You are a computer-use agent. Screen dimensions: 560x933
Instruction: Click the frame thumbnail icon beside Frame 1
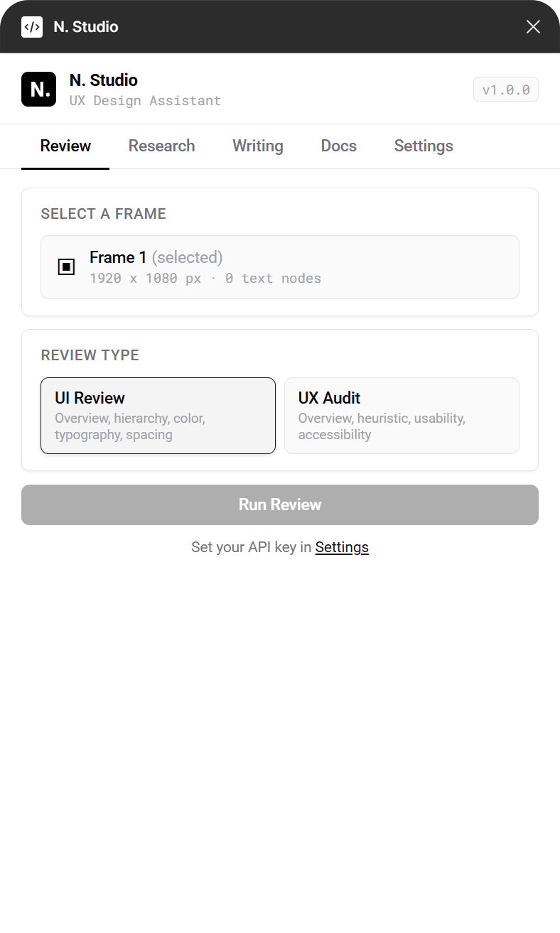[x=66, y=266]
